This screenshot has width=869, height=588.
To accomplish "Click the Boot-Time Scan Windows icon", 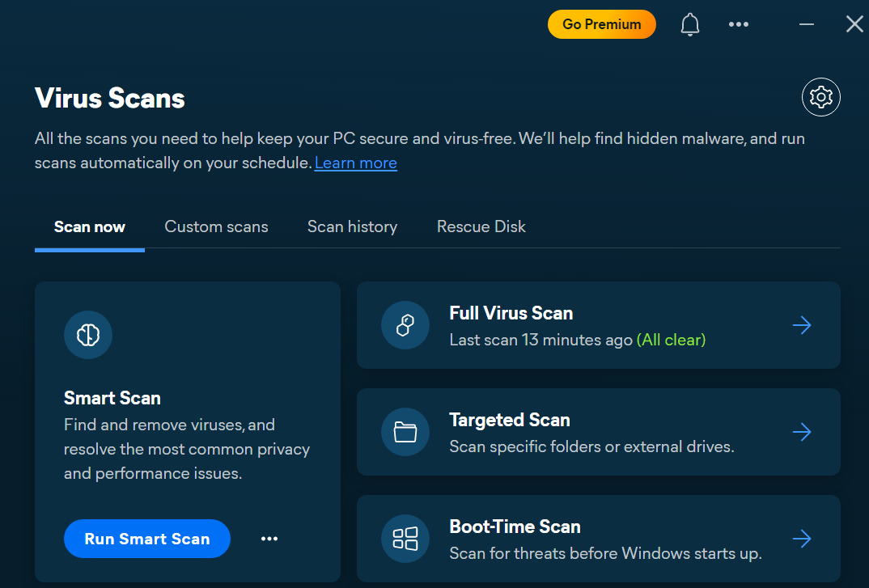I will click(405, 538).
